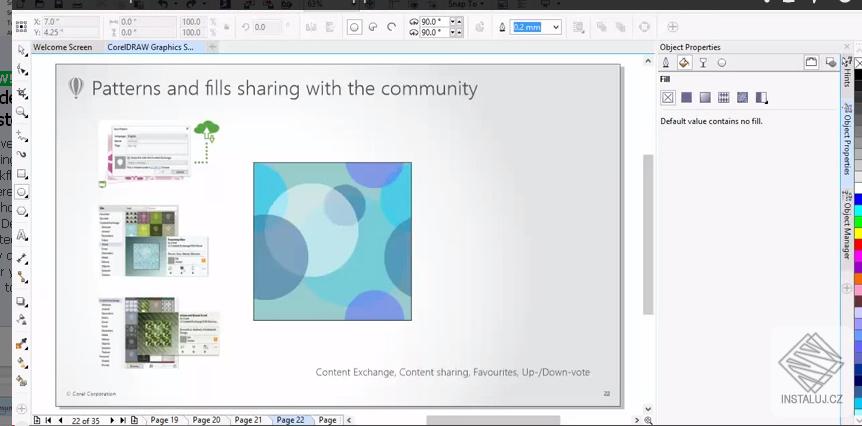Select the Transparency tool in the toolbox
This screenshot has width=862, height=426.
point(21,319)
